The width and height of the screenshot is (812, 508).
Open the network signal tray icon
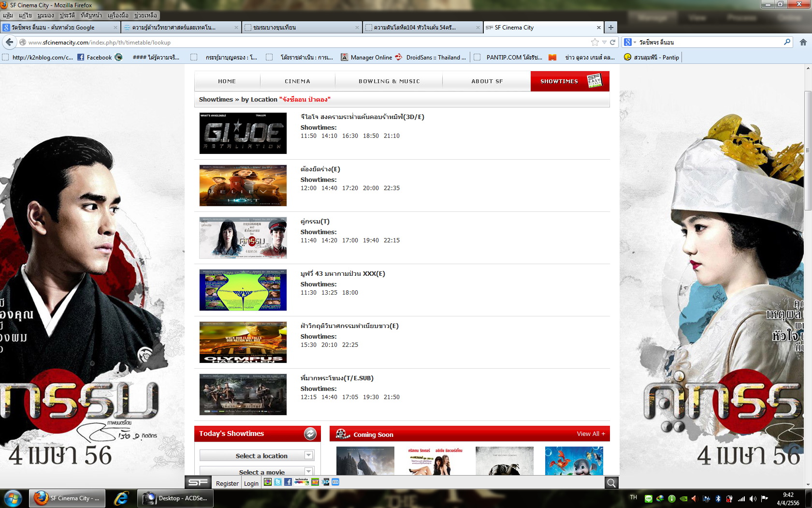[x=741, y=499]
